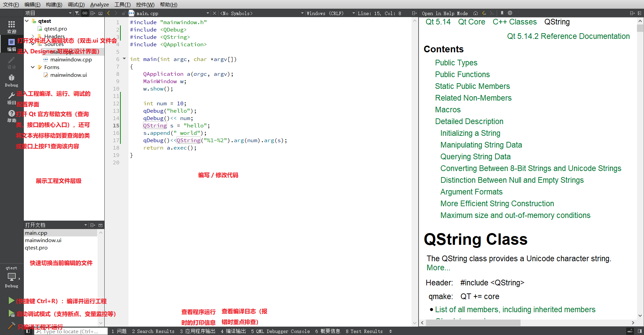This screenshot has width=644, height=335.
Task: Open the project tree filter icon
Action: 77,13
